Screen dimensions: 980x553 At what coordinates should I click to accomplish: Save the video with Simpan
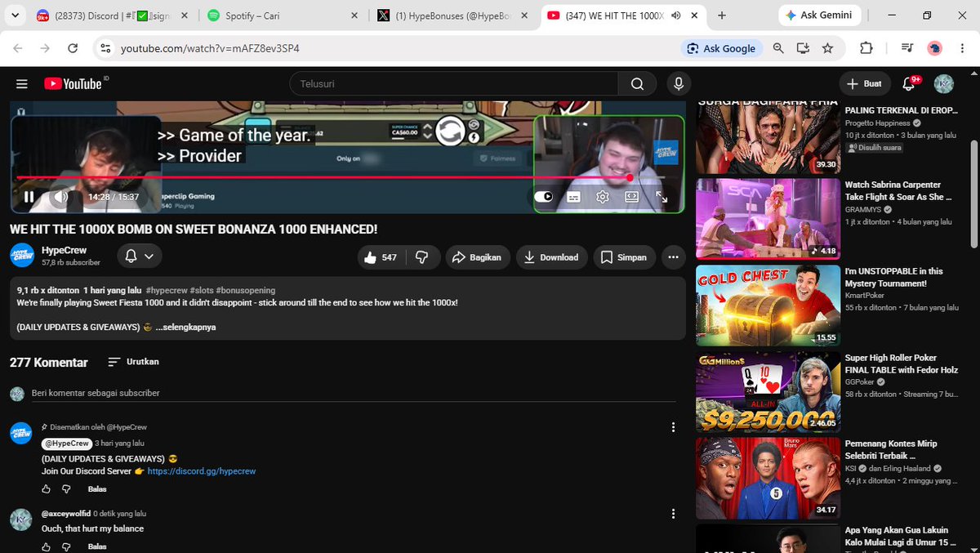click(x=624, y=257)
